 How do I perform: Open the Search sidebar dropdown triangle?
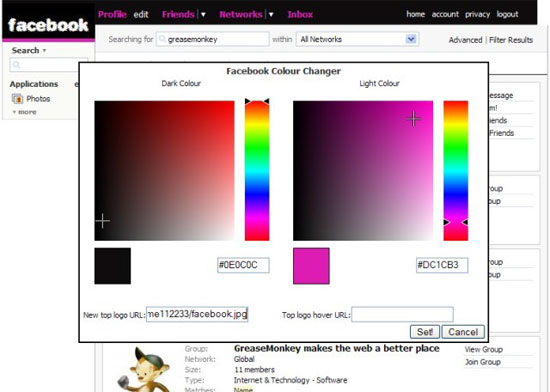45,50
